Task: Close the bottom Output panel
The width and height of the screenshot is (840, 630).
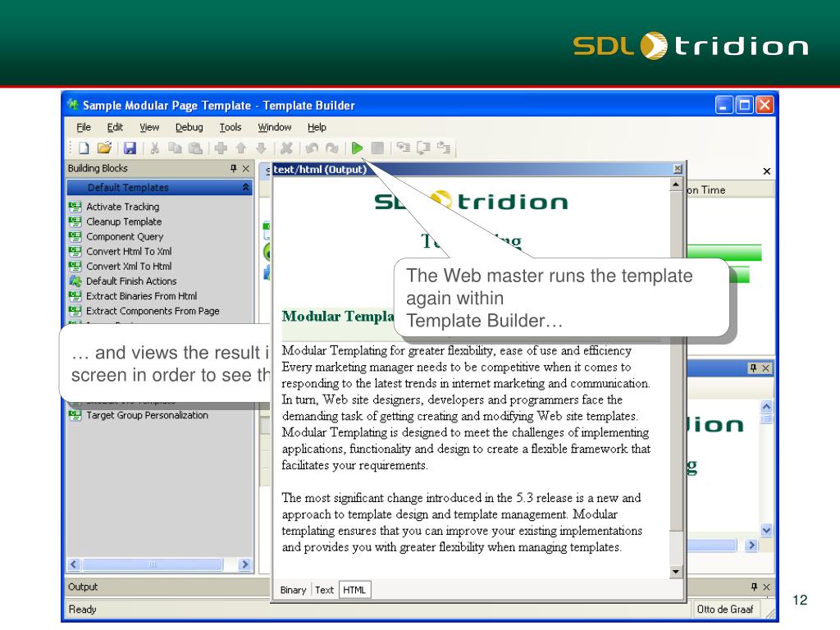Action: pos(767,587)
